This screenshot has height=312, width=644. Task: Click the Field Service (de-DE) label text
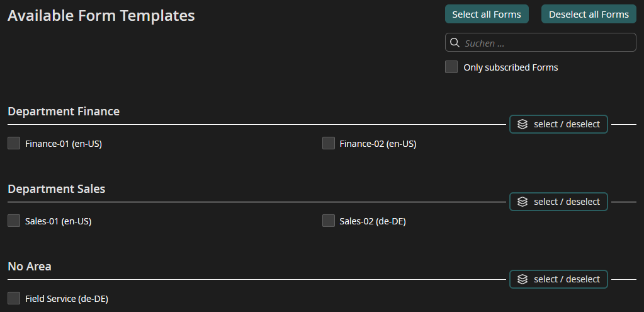[71, 299]
